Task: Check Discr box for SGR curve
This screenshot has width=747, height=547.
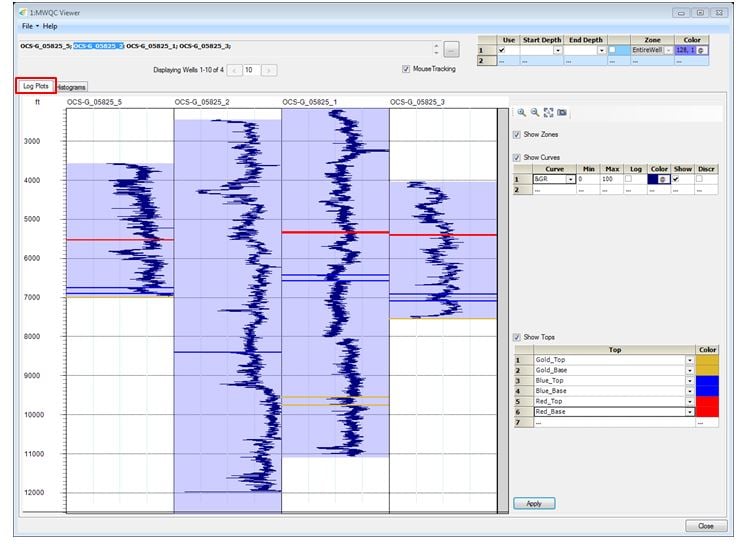Action: [x=699, y=179]
